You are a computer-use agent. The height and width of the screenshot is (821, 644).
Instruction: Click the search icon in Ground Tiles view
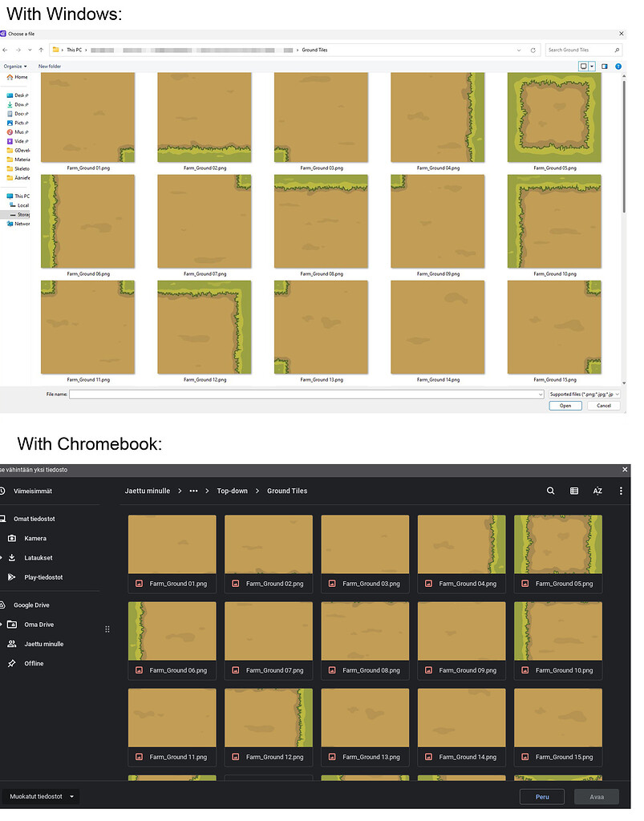click(550, 490)
